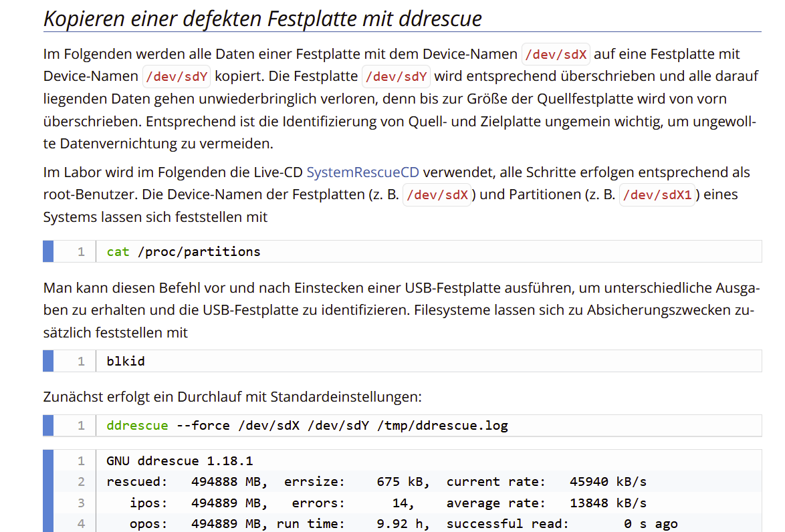Click the "errors: 14" value

354,503
